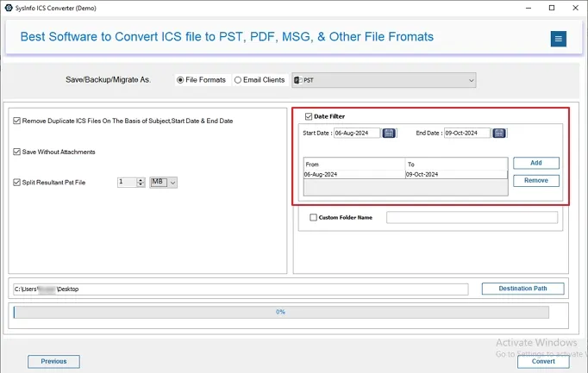Click the Add date range button
Viewport: 588px width, 373px height.
[x=536, y=163]
